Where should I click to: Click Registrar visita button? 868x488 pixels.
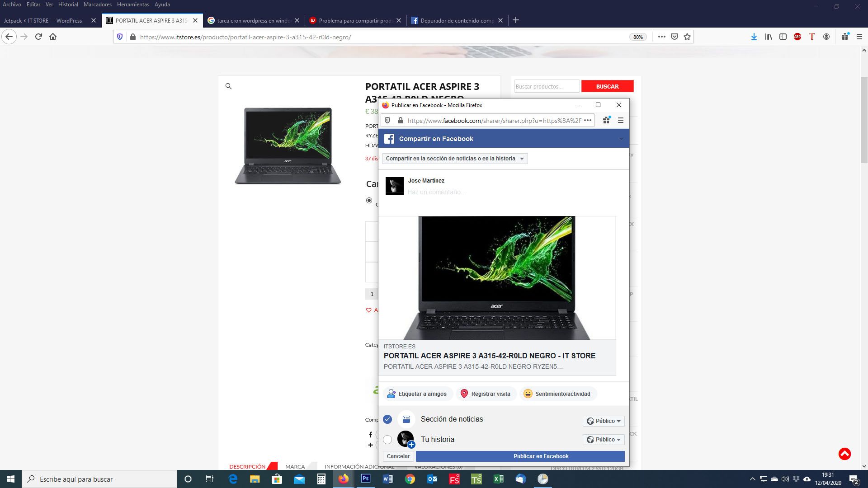(x=486, y=394)
